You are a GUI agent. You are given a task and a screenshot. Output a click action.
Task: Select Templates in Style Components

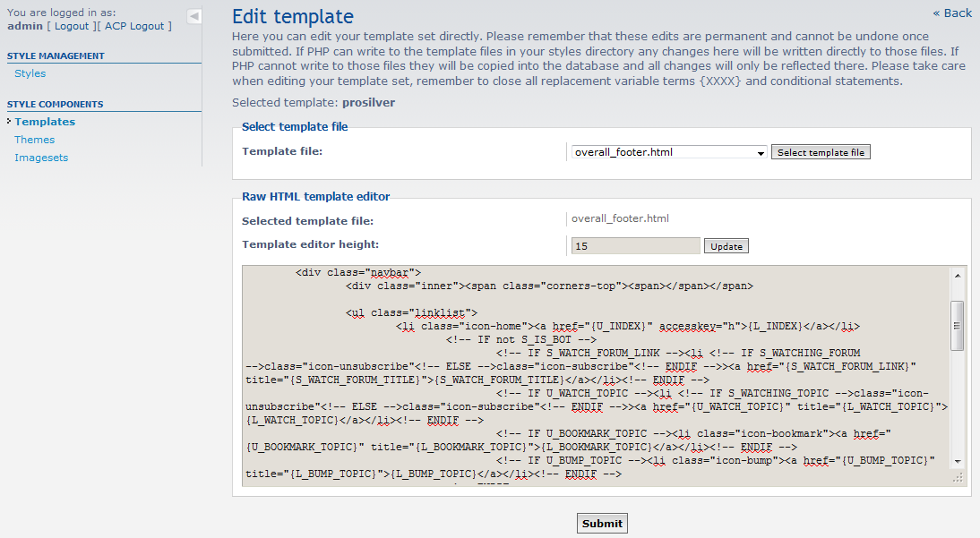pos(45,122)
